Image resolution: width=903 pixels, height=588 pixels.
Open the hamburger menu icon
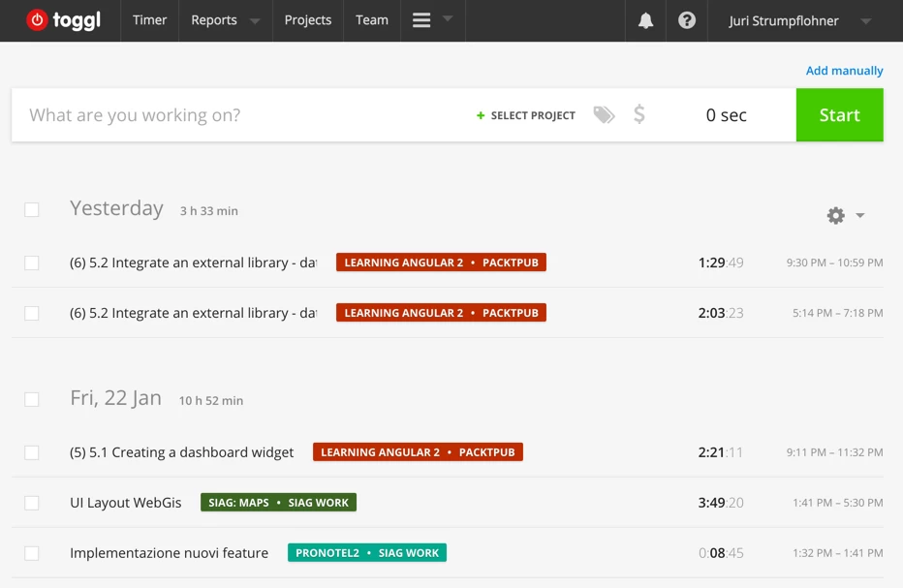[x=421, y=20]
